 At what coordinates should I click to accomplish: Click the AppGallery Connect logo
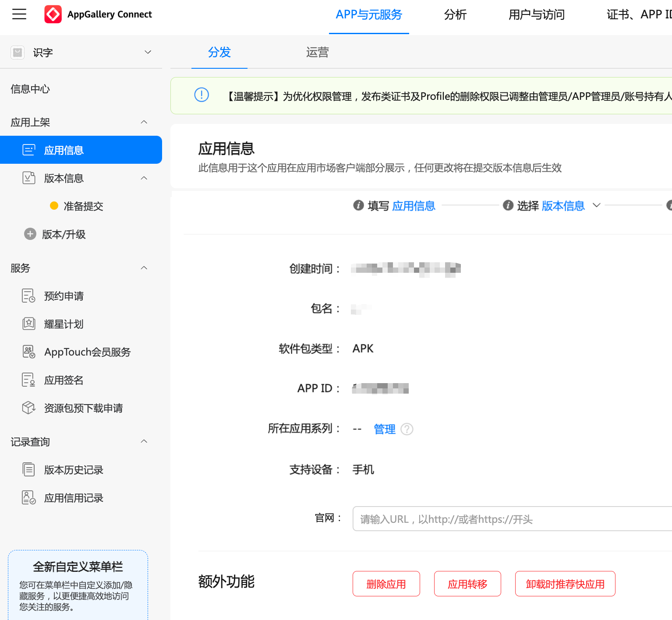point(53,14)
